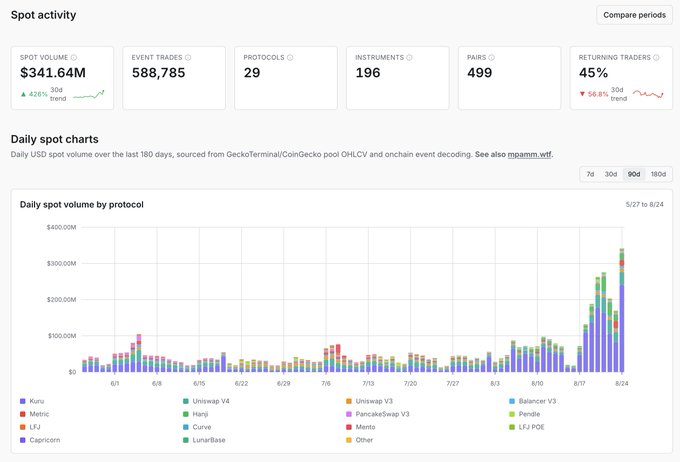Select the 180d time range tab
Screen dimensions: 680x462
coord(658,174)
